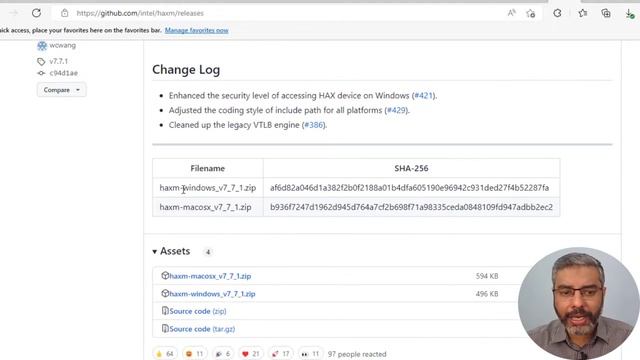Download haxm-windows_v7_7_1.zip asset
The height and width of the screenshot is (360, 640).
click(212, 294)
